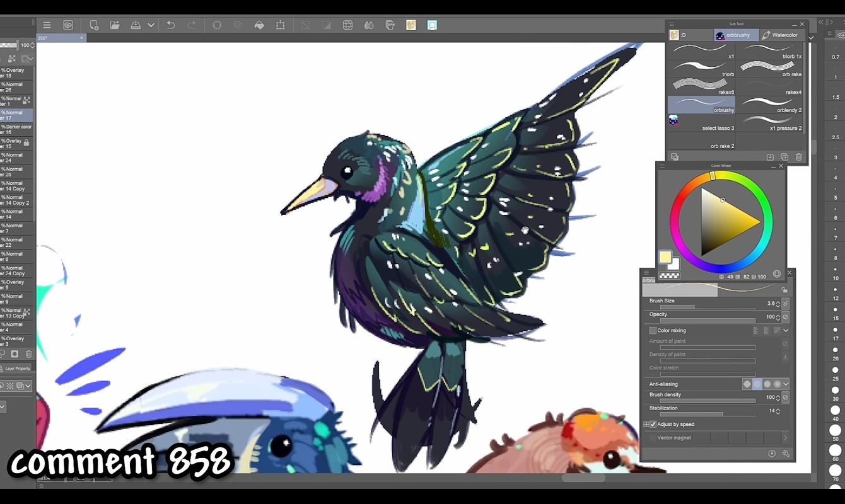Select the orblendy 2 brush
Image resolution: width=845 pixels, height=504 pixels.
point(771,105)
